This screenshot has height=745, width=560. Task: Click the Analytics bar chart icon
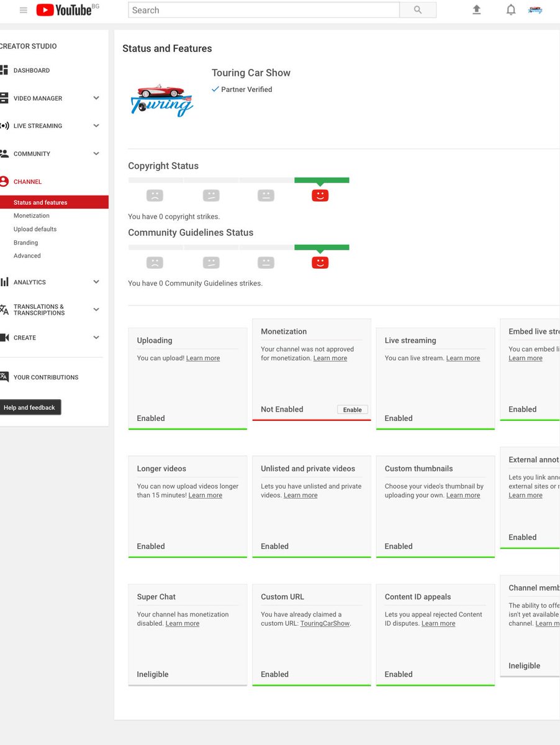[x=4, y=282]
